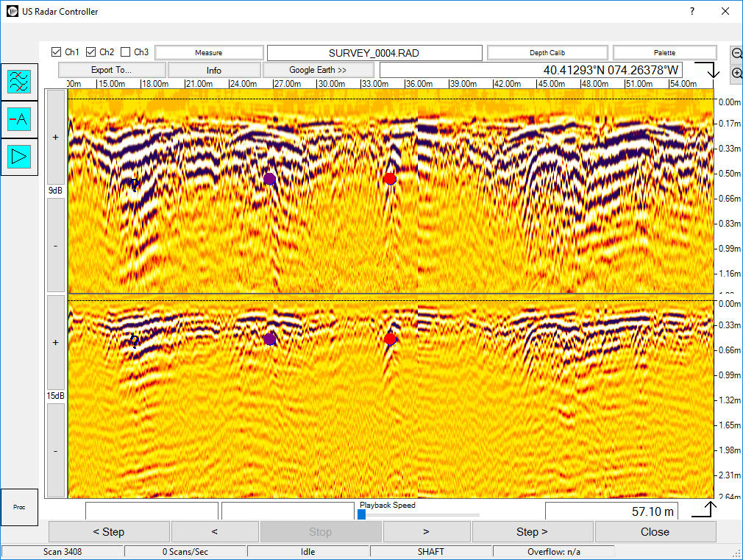The width and height of the screenshot is (743, 560).
Task: Click the up-arrow corner icon near distance
Action: (x=705, y=509)
